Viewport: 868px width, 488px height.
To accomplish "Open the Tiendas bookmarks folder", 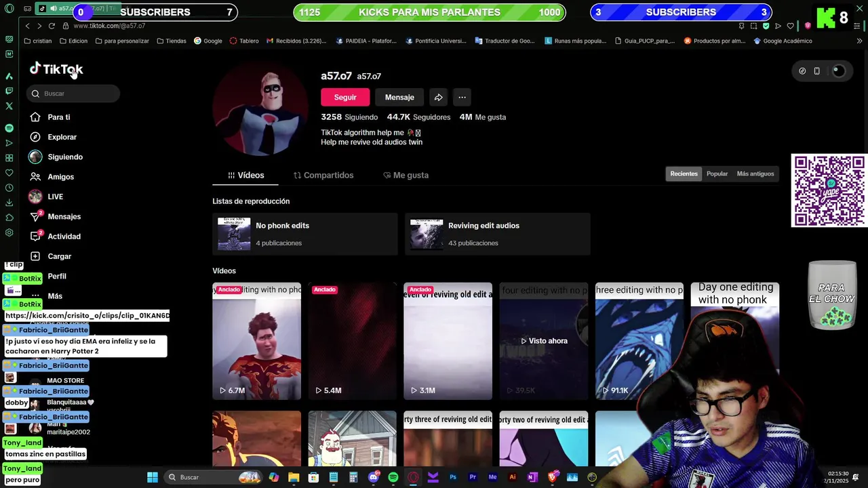I will (x=172, y=41).
